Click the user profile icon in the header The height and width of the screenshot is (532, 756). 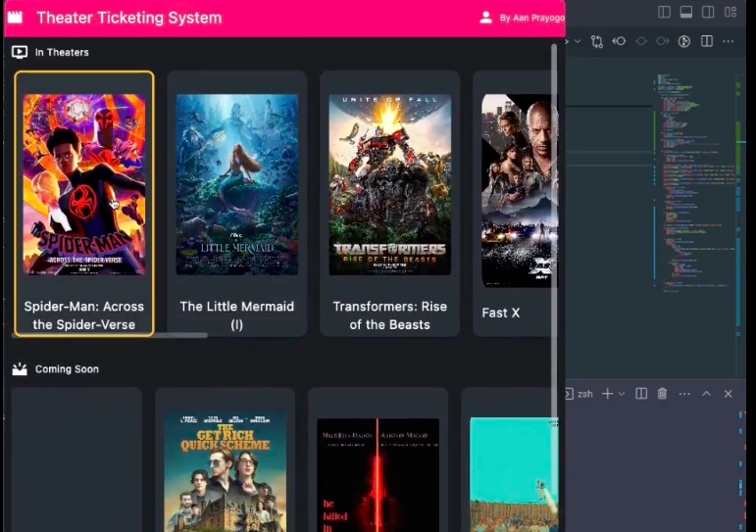coord(485,18)
